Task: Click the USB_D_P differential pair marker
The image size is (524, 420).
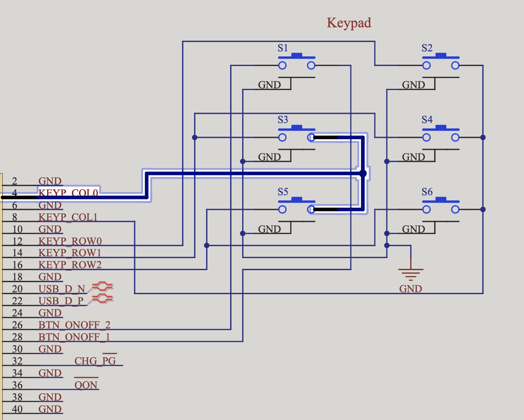Action: [x=102, y=298]
